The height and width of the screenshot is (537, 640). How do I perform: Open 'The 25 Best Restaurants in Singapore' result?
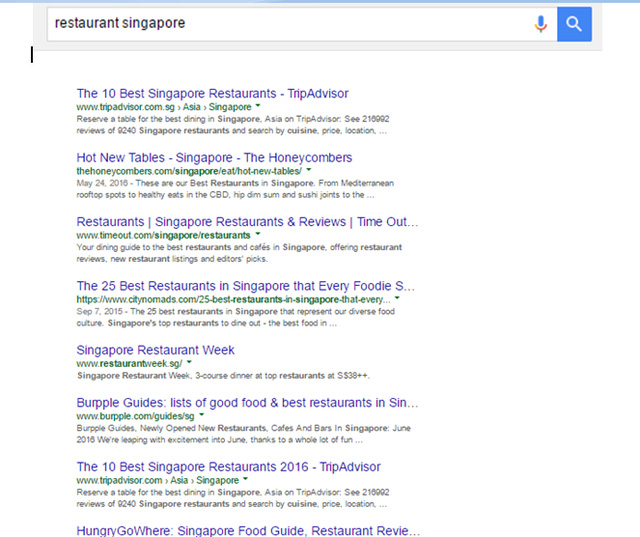[246, 286]
